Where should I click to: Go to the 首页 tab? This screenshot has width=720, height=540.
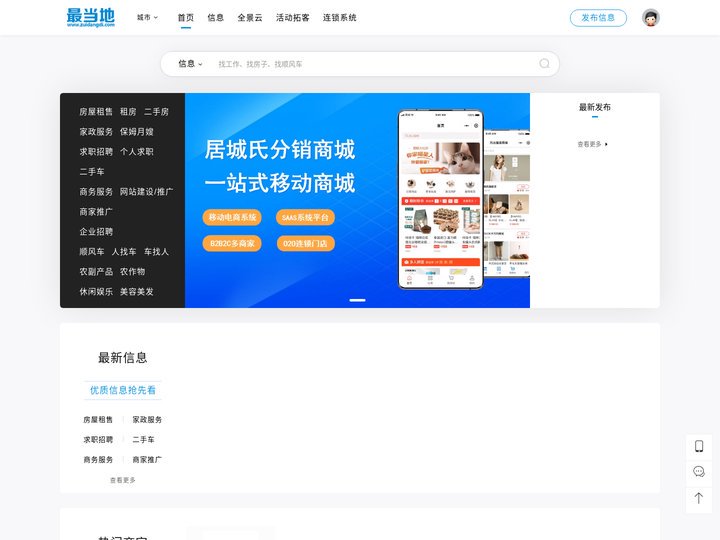coord(186,17)
